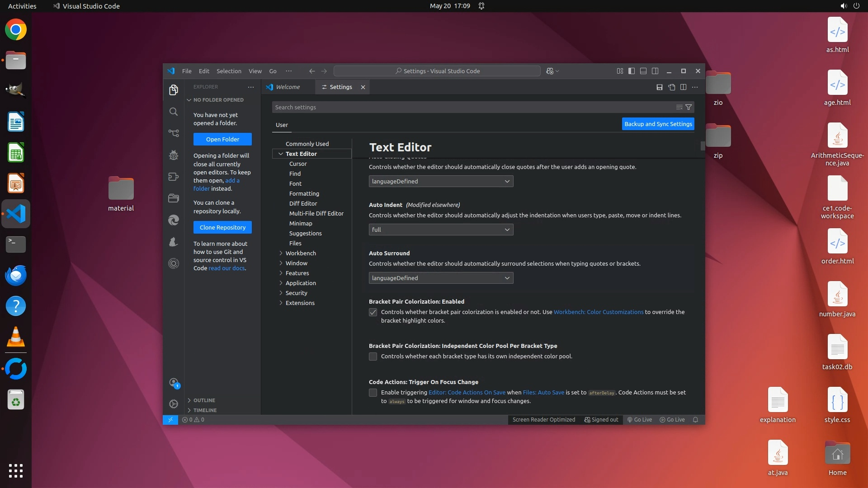
Task: Open the Auto Surround languageDefined dropdown
Action: pos(441,278)
